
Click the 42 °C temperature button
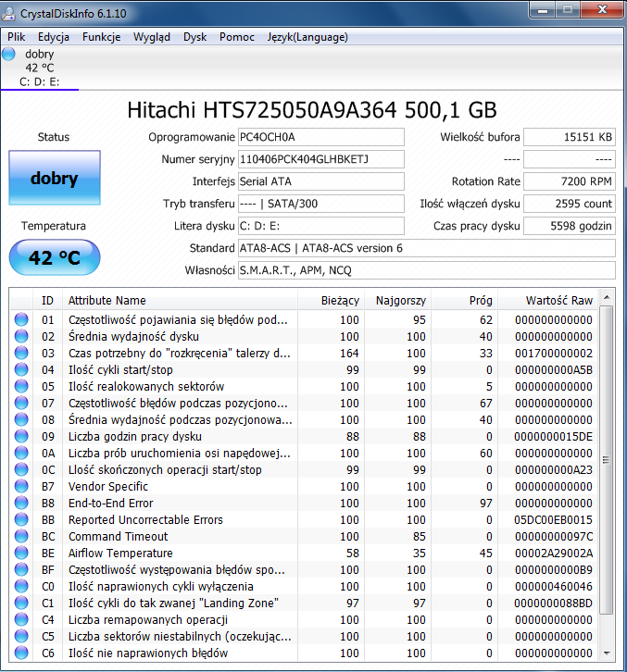point(55,257)
